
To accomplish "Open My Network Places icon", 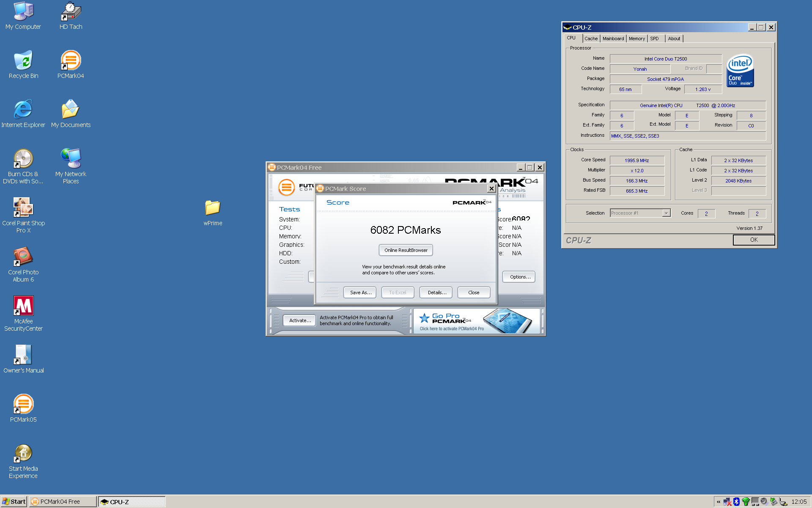I will pos(71,166).
